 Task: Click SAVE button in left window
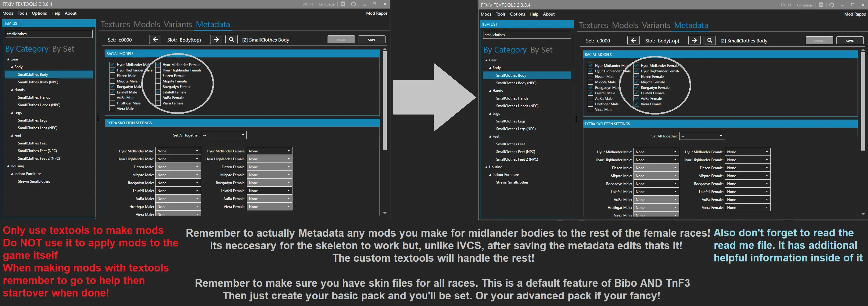point(372,39)
